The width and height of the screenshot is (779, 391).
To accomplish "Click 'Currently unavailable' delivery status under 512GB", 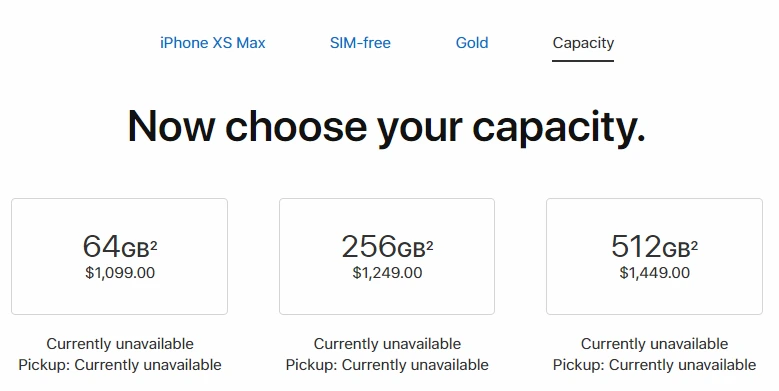I will click(x=654, y=344).
